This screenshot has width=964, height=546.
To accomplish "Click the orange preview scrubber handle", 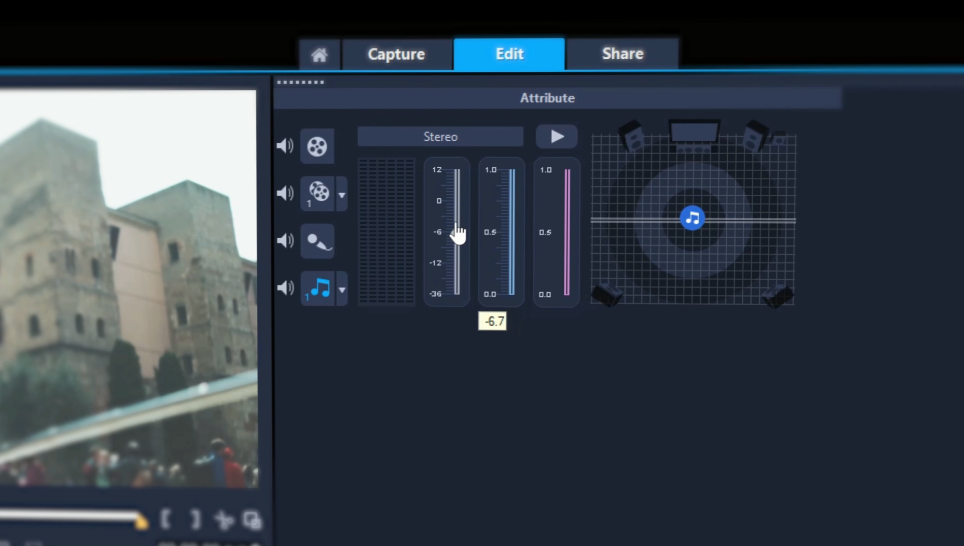I will 141,522.
